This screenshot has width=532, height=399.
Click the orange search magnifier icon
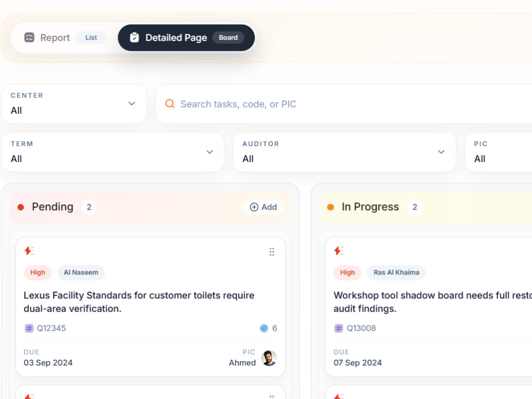[170, 104]
